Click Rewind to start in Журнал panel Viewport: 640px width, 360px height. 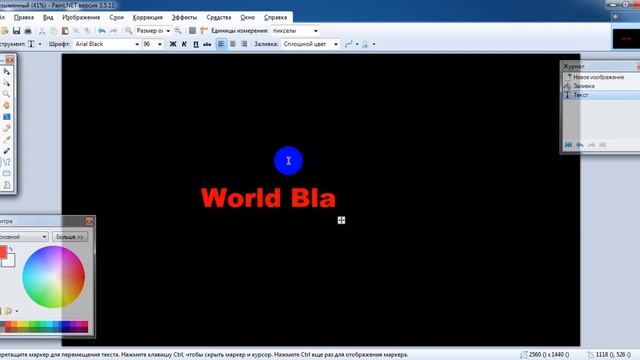point(568,145)
